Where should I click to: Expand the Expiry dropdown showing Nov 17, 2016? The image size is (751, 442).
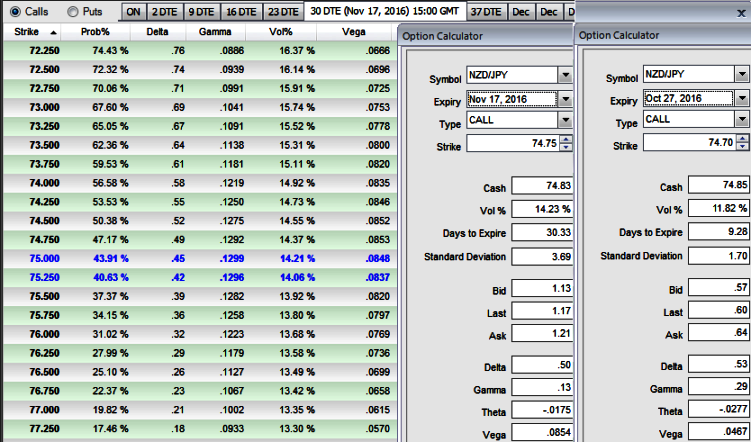coord(565,99)
